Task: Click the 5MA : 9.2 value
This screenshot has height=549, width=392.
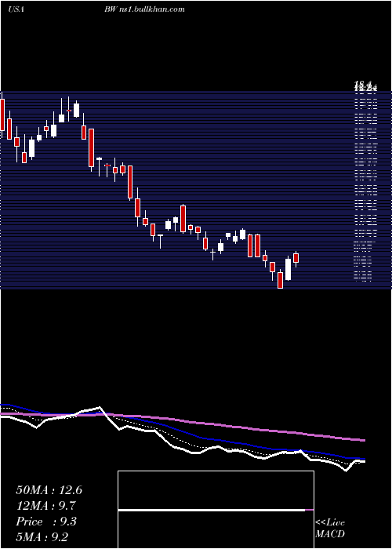Action: (x=42, y=537)
